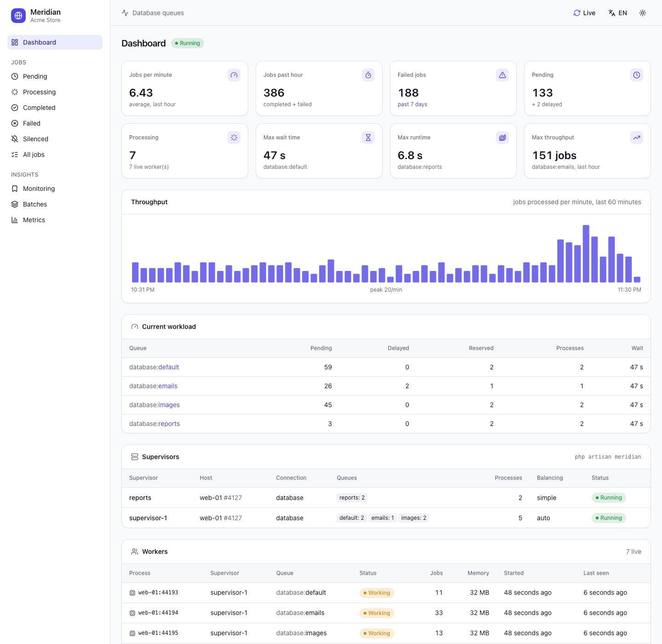The height and width of the screenshot is (644, 662).
Task: Open the database:images queue link
Action: (x=154, y=405)
